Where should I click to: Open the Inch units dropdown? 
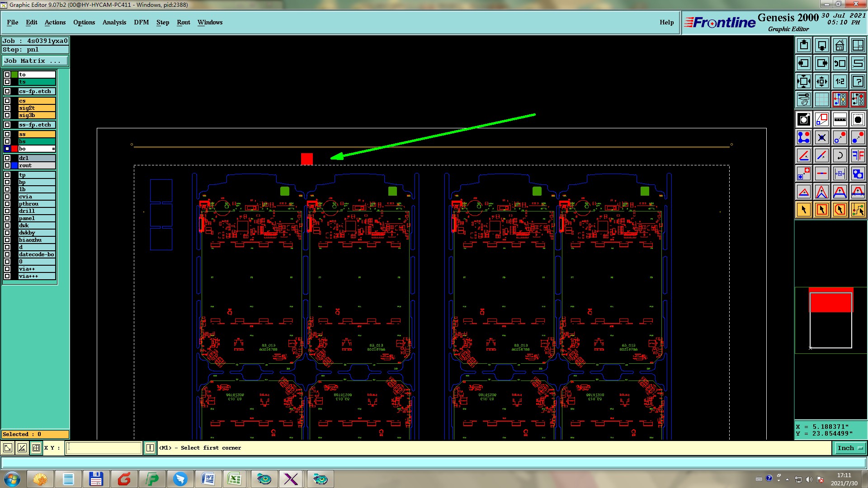pyautogui.click(x=850, y=448)
